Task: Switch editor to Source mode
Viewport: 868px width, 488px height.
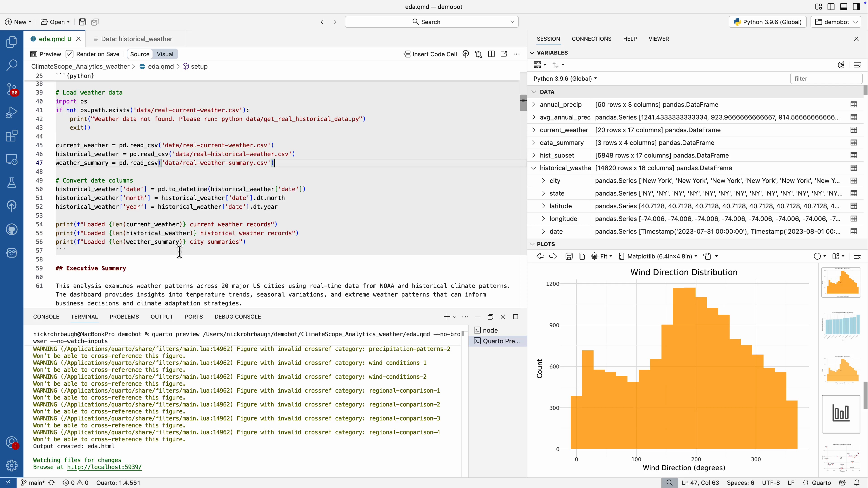Action: pos(139,54)
